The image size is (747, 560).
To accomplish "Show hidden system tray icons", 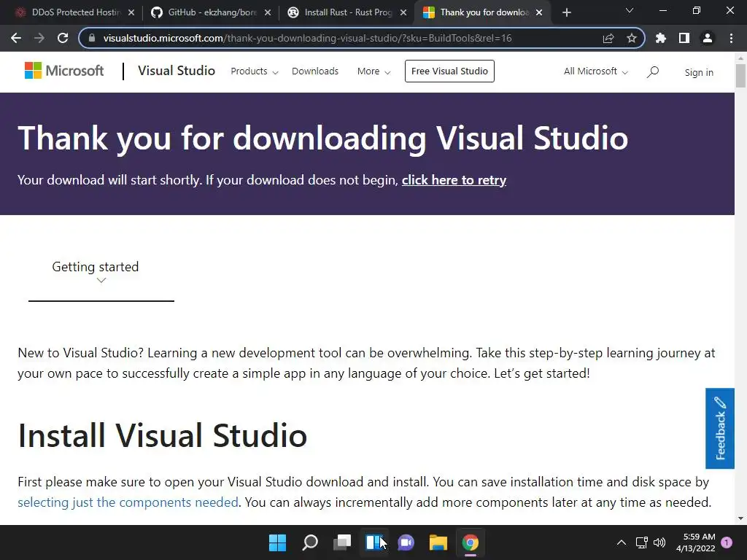I will tap(622, 542).
